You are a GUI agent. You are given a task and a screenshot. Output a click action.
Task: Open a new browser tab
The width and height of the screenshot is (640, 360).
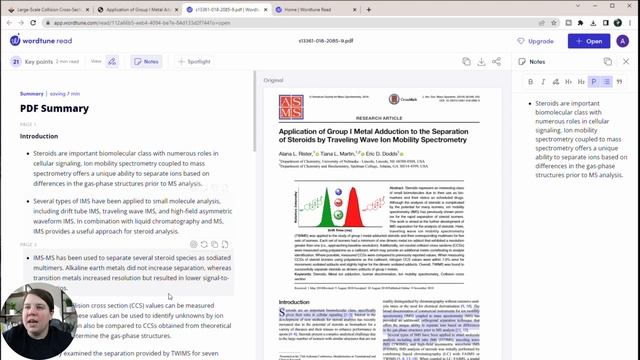(x=369, y=9)
